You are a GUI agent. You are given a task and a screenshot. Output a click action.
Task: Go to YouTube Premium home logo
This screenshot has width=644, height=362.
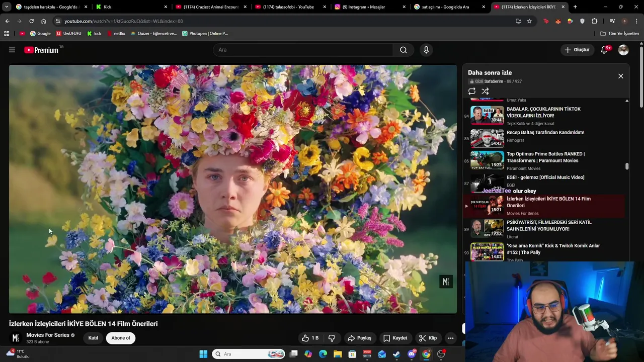point(41,50)
